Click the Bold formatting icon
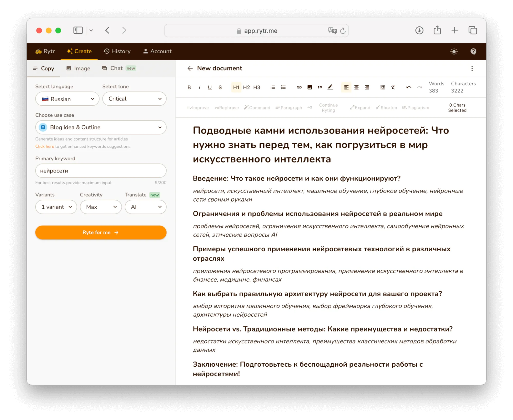Image resolution: width=513 pixels, height=420 pixels. coord(189,87)
